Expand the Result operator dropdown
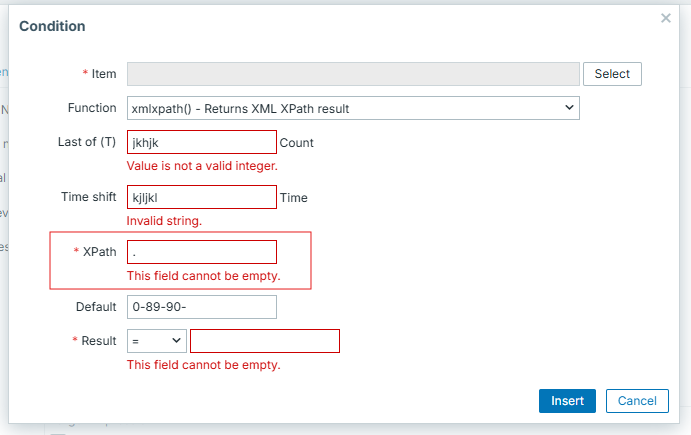 (x=156, y=341)
